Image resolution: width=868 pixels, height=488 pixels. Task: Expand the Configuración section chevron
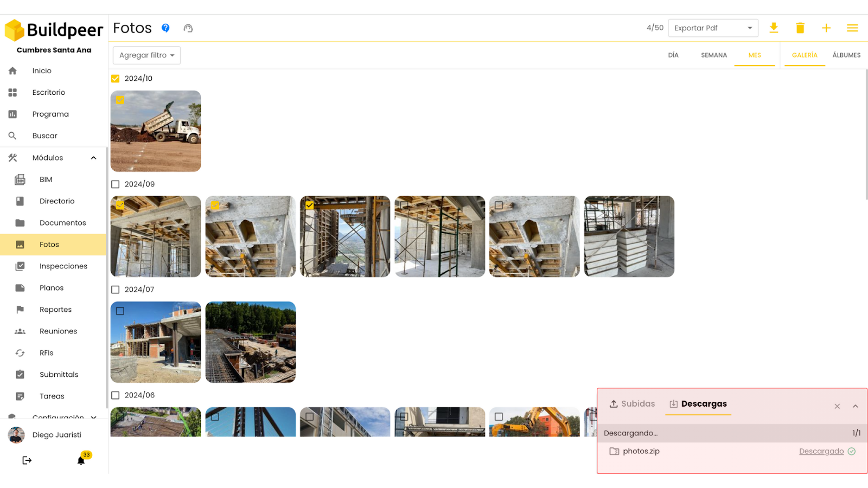(x=93, y=417)
